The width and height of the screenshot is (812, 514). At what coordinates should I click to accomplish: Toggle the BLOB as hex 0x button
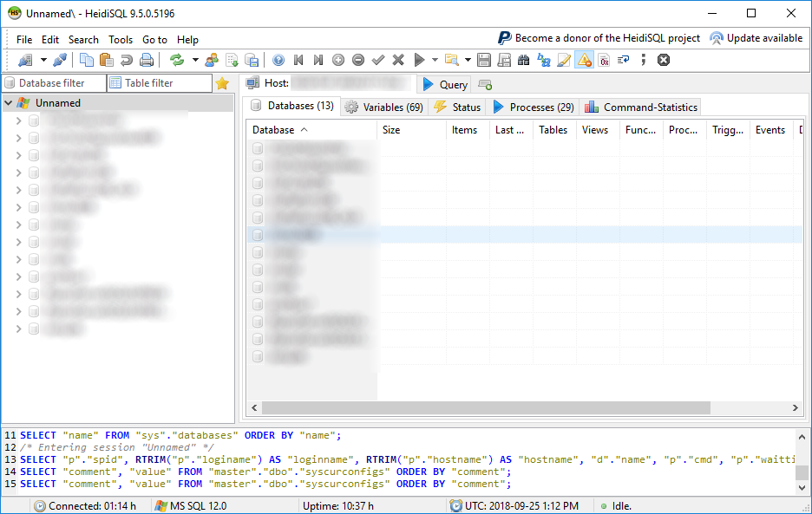[603, 60]
